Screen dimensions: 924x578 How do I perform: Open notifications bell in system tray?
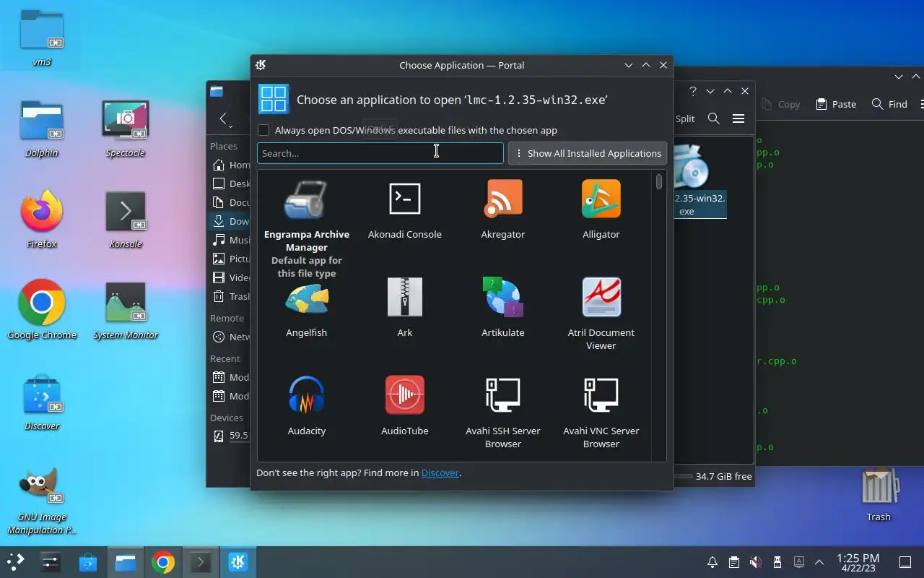712,562
